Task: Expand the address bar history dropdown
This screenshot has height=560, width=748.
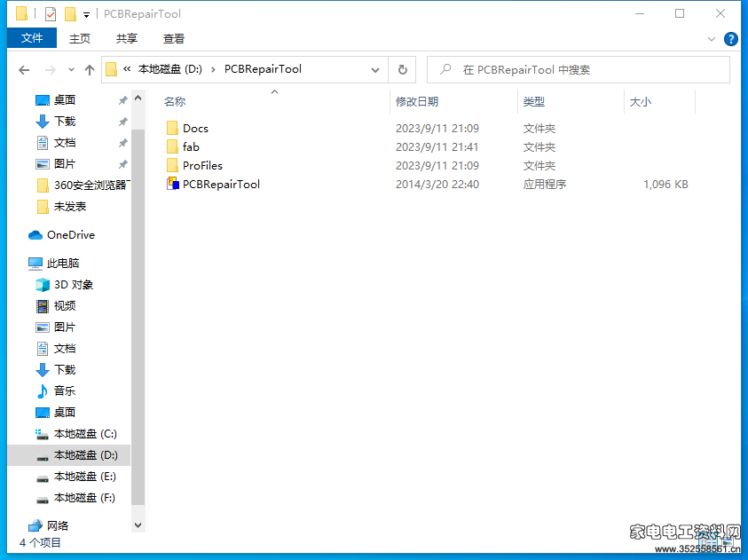Action: click(375, 70)
